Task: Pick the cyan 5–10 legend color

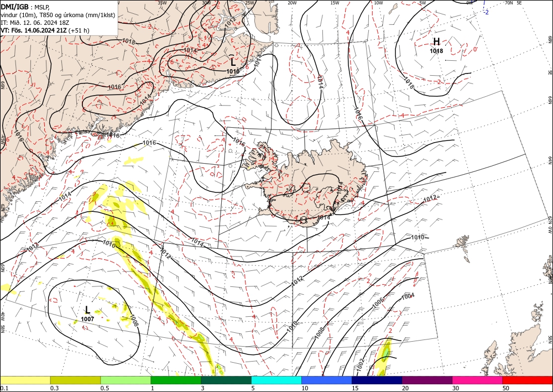Action: [x=276, y=380]
